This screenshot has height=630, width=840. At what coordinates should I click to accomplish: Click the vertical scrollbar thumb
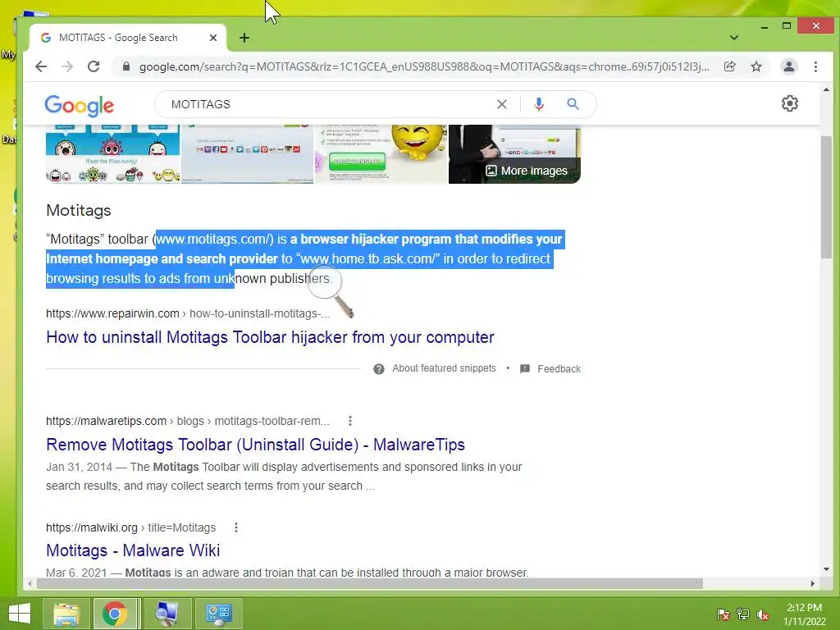826,197
